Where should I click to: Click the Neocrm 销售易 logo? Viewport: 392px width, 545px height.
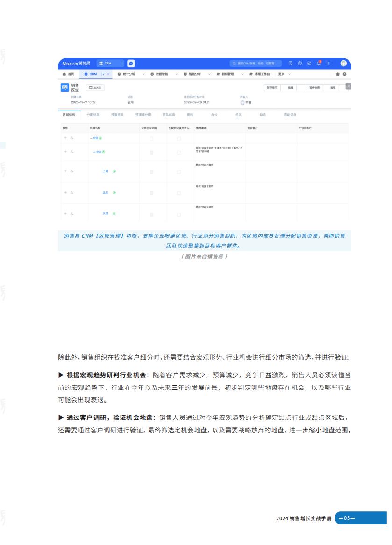pyautogui.click(x=76, y=64)
